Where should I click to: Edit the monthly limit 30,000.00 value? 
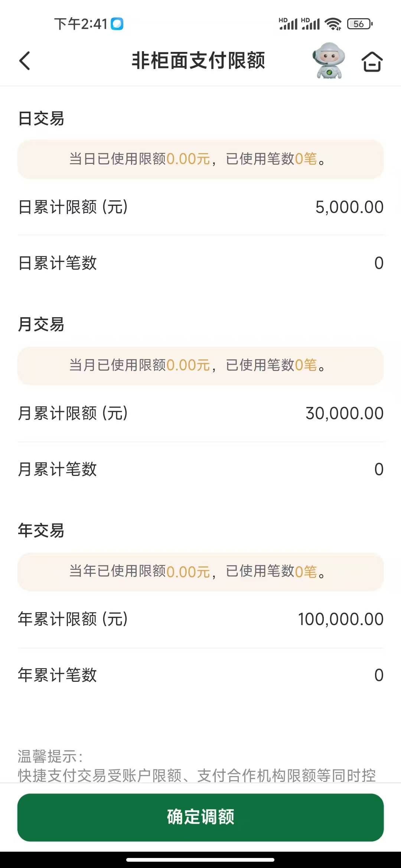[x=344, y=413]
